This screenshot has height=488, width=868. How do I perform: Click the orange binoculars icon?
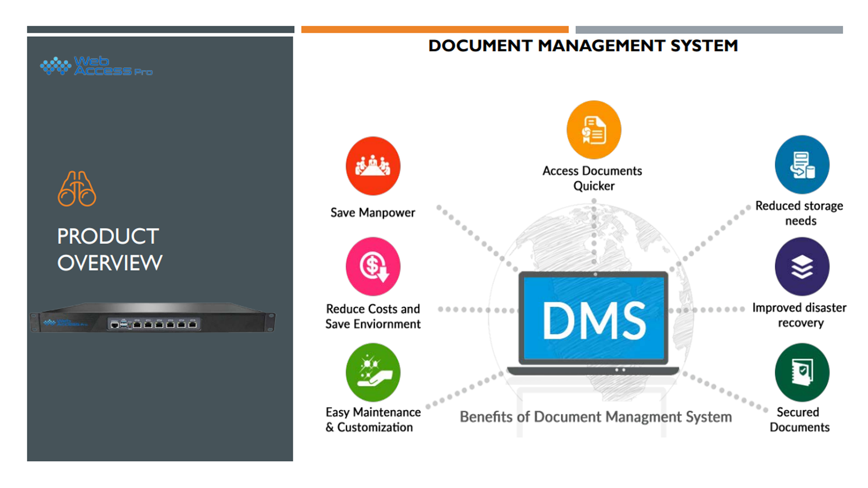(x=77, y=189)
